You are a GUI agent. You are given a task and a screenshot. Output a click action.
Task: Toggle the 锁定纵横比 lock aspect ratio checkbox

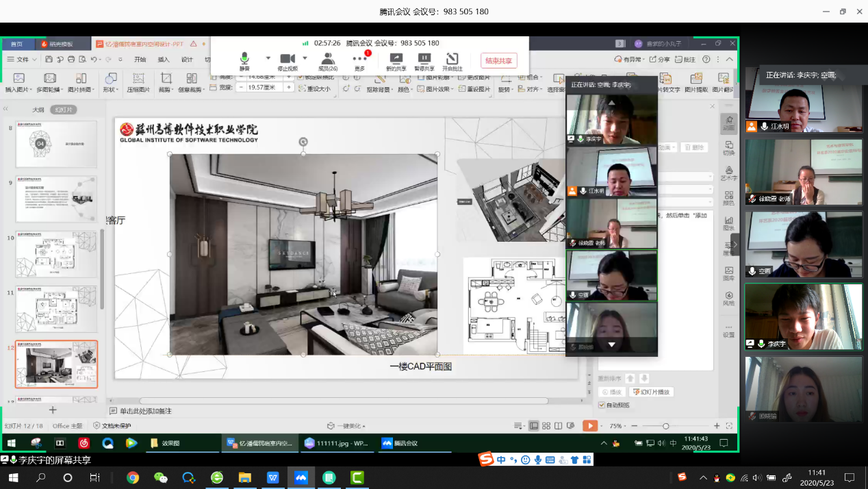point(300,76)
